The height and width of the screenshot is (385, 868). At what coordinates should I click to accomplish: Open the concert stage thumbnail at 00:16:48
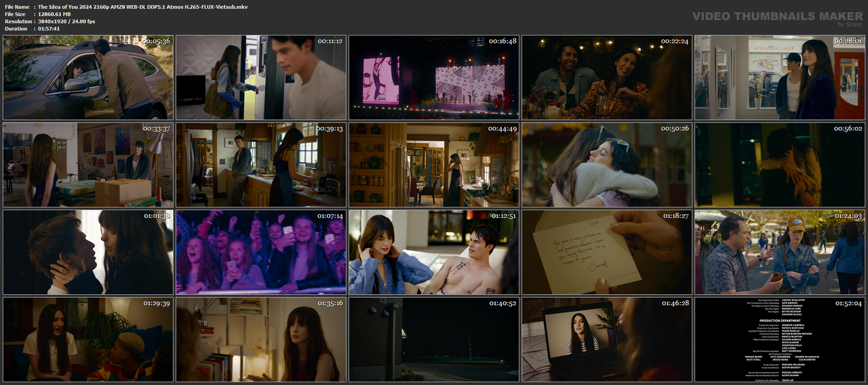[434, 77]
